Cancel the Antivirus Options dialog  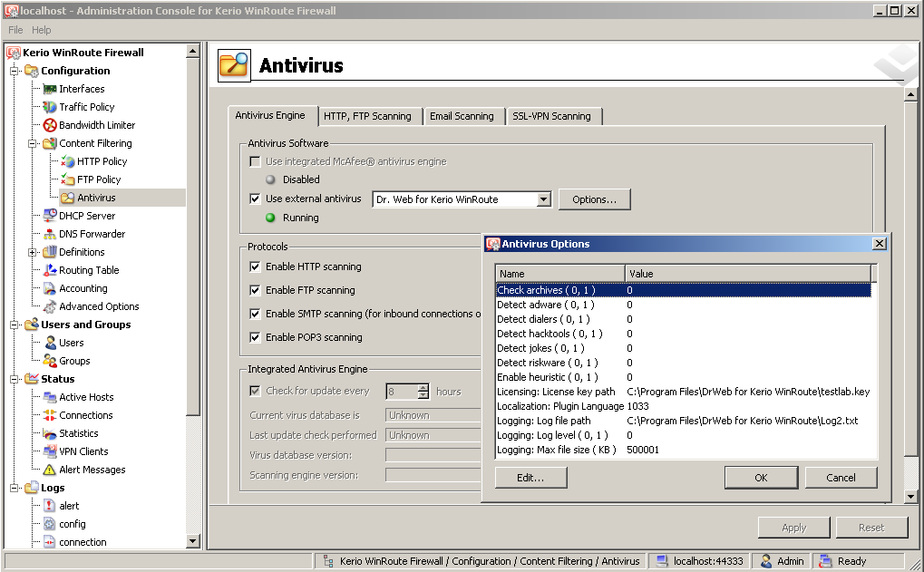pos(841,478)
